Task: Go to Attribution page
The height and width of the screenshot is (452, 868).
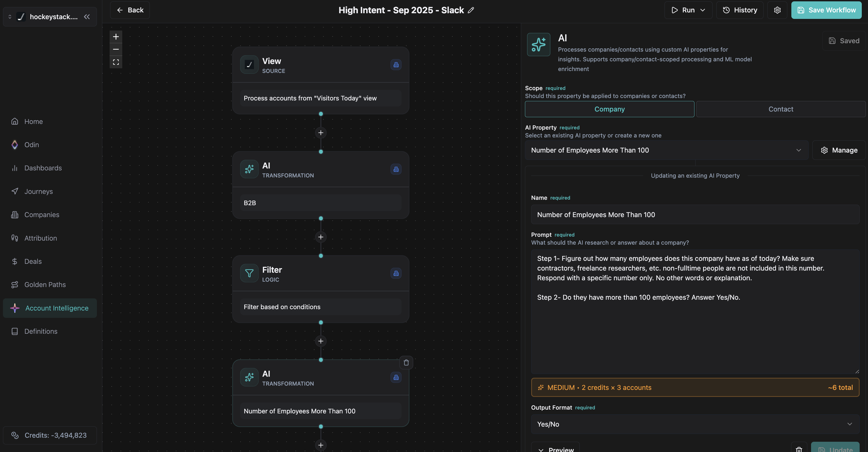Action: click(x=40, y=238)
